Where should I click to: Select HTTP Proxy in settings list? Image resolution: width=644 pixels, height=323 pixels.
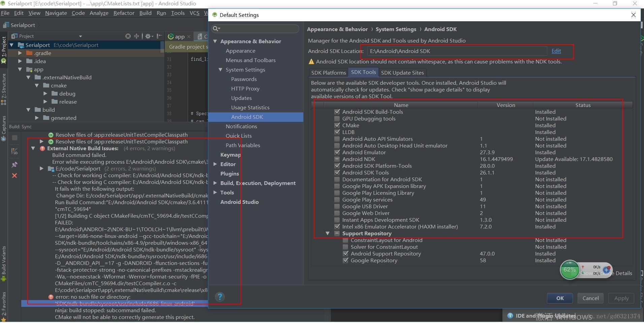(x=245, y=88)
